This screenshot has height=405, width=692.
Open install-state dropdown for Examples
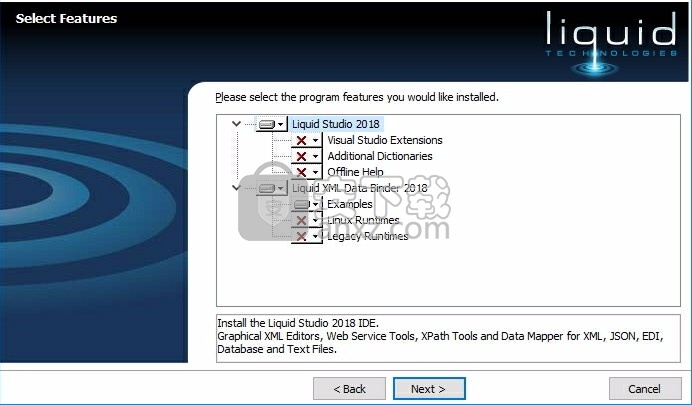click(307, 204)
